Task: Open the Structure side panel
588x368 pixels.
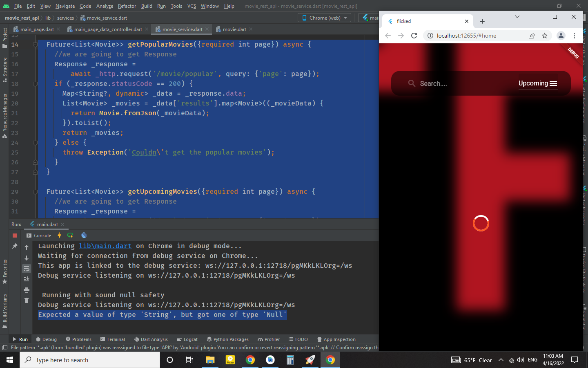Action: pos(5,70)
